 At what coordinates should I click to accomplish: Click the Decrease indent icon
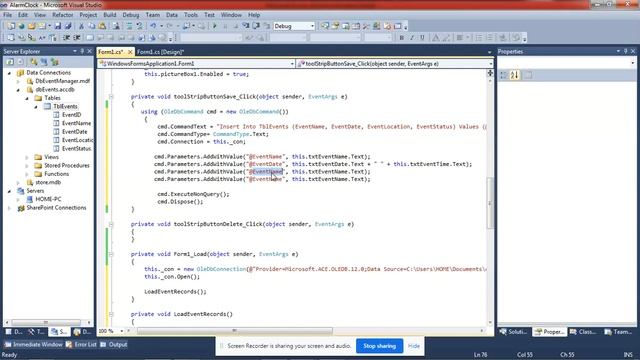pyautogui.click(x=66, y=38)
